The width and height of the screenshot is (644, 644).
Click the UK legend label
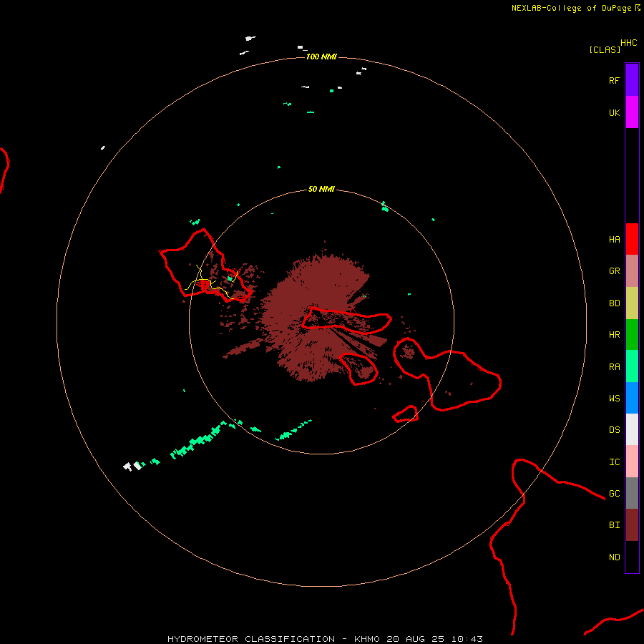pyautogui.click(x=614, y=112)
